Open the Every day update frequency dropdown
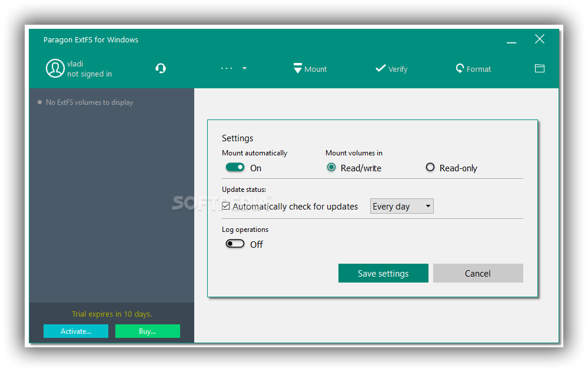 click(401, 206)
